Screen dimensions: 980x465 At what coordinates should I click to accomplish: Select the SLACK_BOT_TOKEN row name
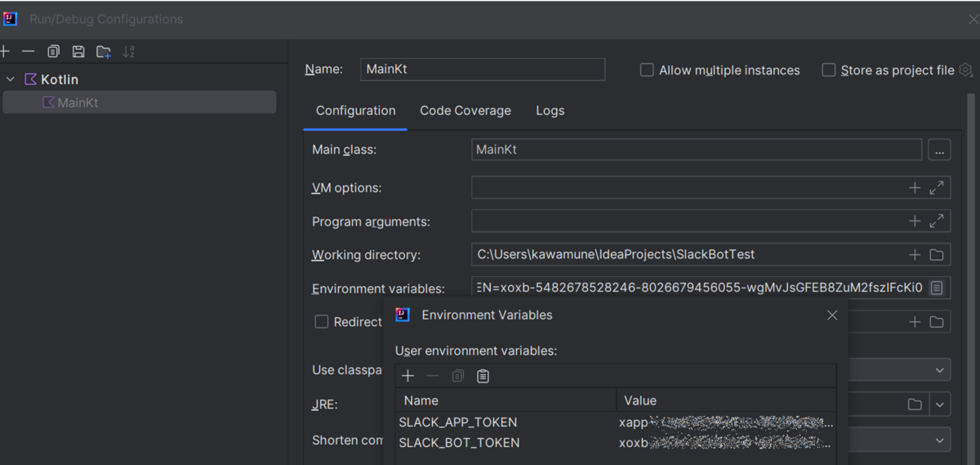point(459,443)
